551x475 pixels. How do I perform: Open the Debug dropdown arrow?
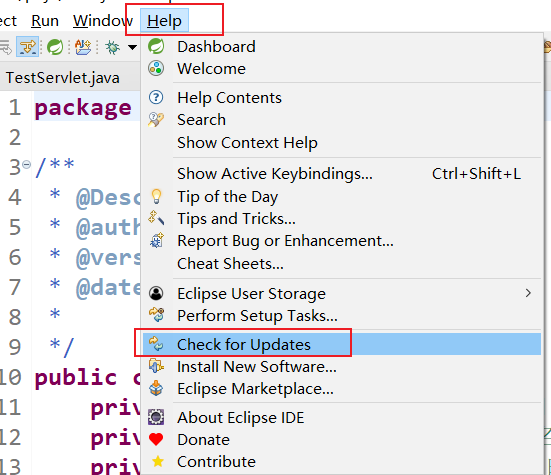(132, 47)
